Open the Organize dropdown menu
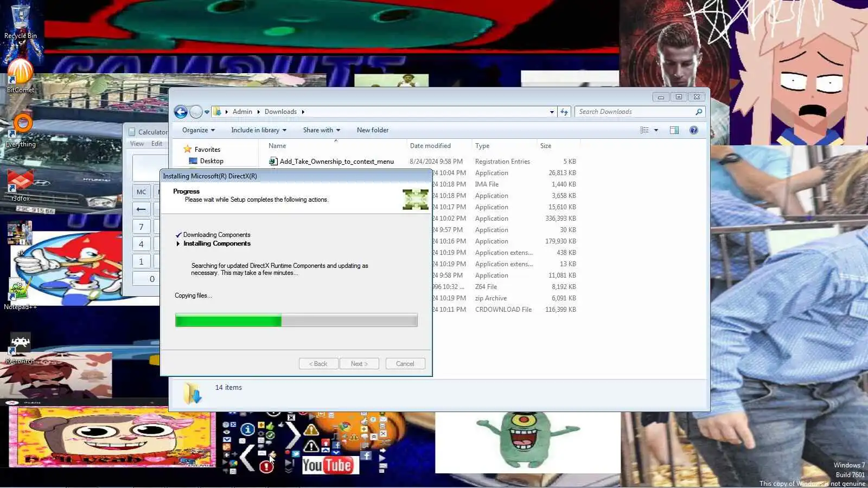 [199, 130]
